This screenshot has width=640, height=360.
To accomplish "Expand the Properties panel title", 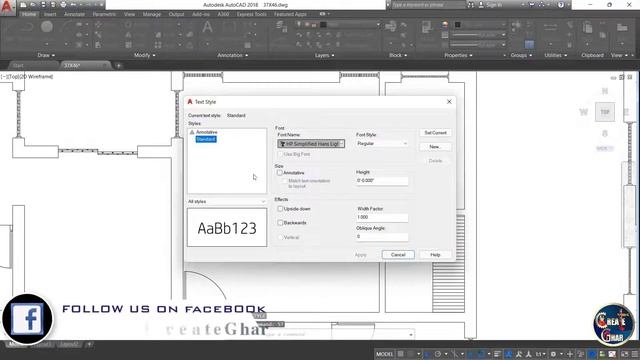I will [458, 55].
